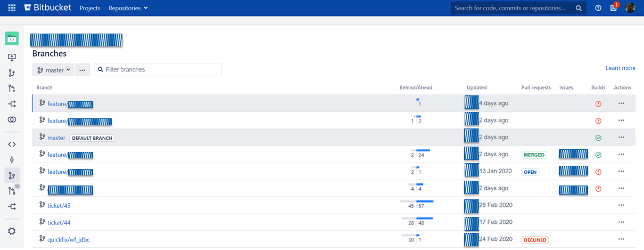Click the Updated column header
Image resolution: width=644 pixels, height=250 pixels.
(477, 87)
